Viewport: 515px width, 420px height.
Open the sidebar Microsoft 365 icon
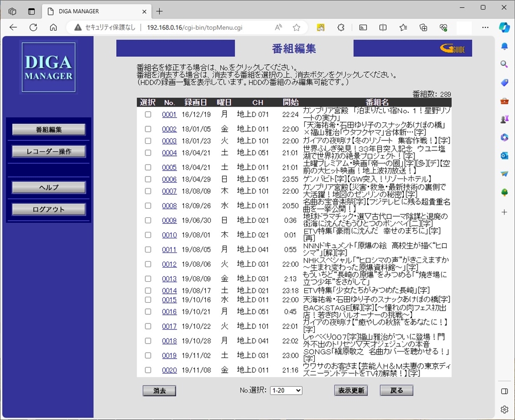pos(504,137)
